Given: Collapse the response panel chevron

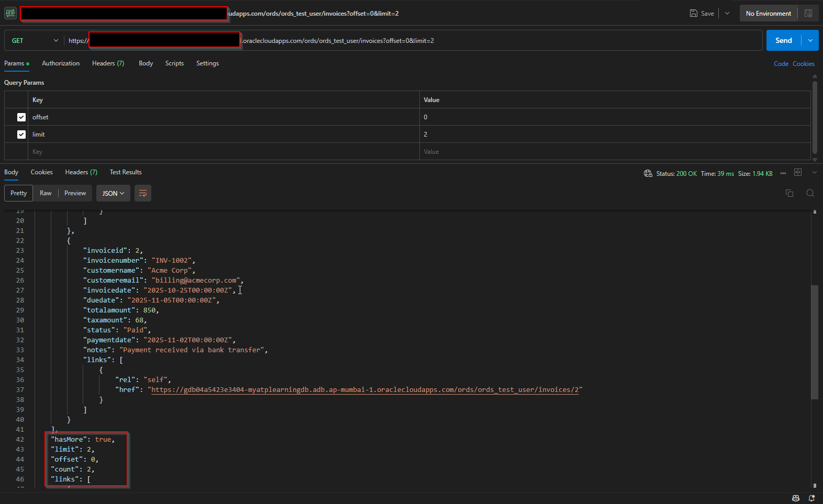Looking at the screenshot, I should (814, 173).
